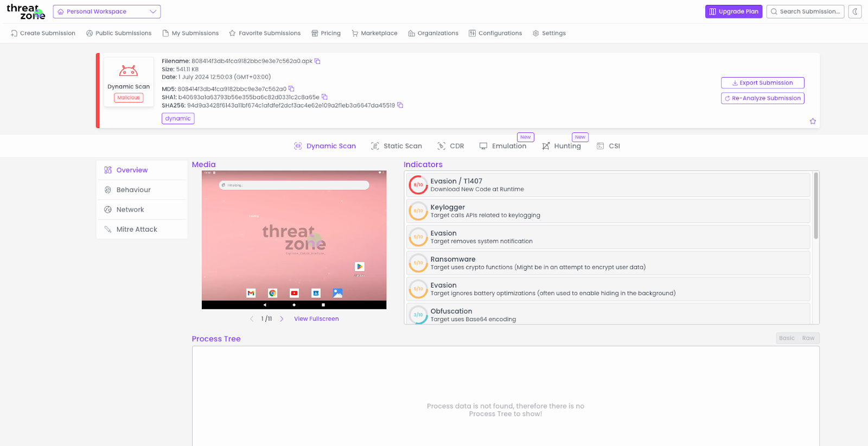Click Re-Analyze Submission button
The width and height of the screenshot is (868, 446).
click(762, 98)
